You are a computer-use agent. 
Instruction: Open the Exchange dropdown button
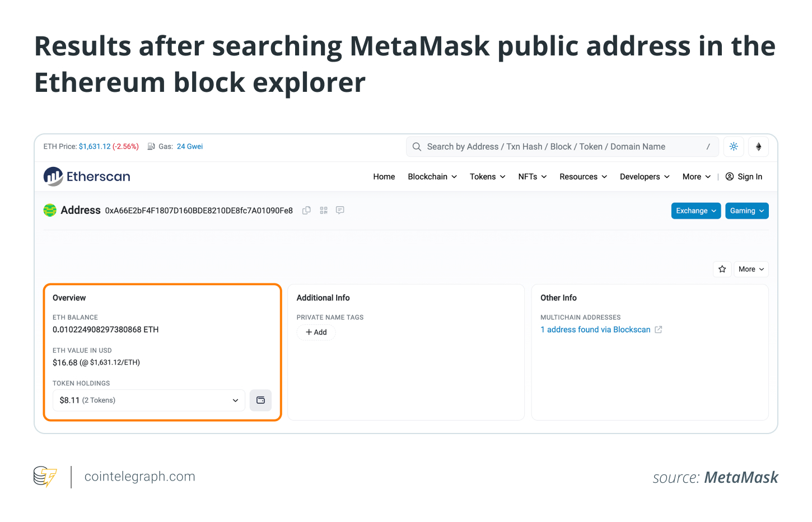tap(696, 211)
